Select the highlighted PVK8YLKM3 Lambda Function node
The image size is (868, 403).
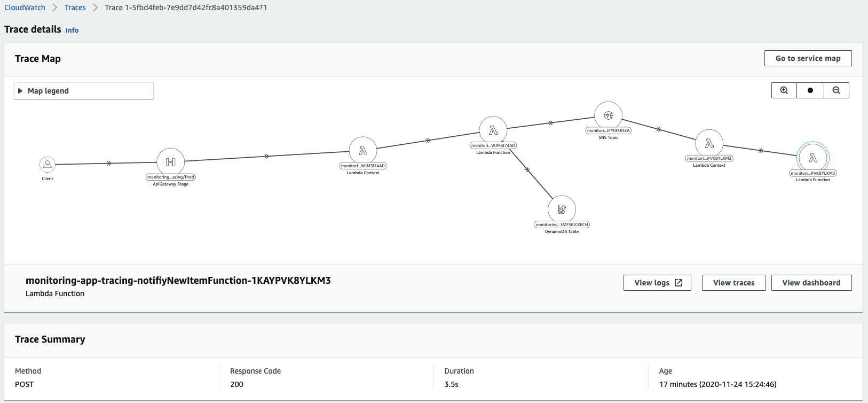(x=813, y=158)
